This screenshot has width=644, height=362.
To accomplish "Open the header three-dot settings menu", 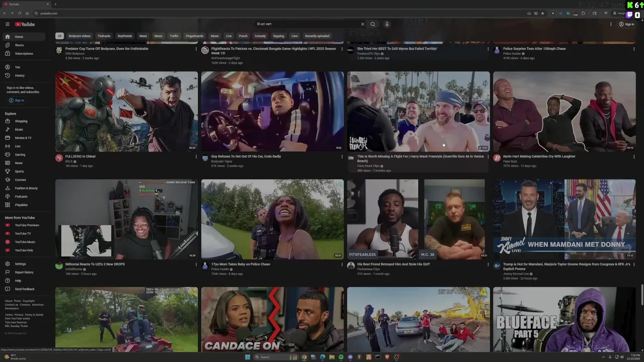I will tap(611, 24).
